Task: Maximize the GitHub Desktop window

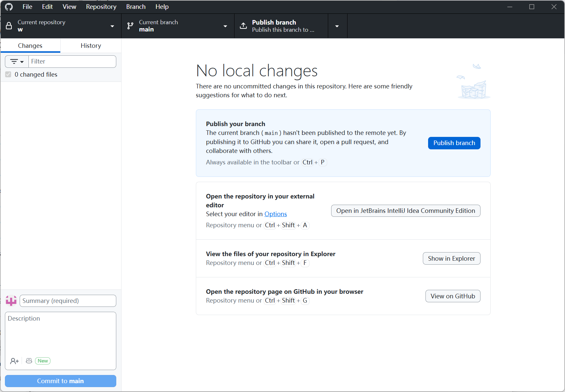Action: pyautogui.click(x=532, y=7)
